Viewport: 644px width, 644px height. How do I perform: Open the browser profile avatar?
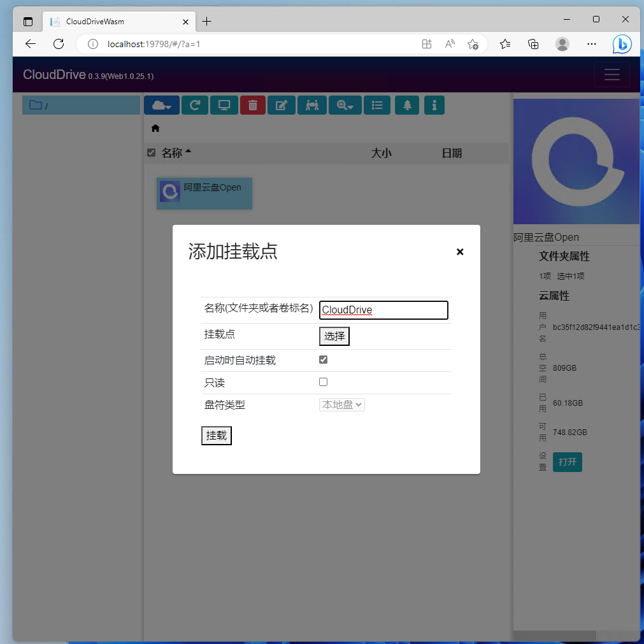562,44
